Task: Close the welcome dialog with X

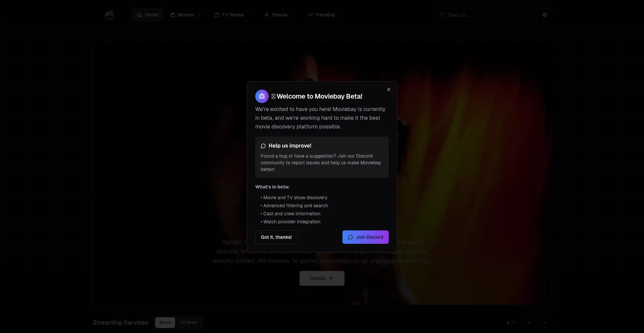Action: (389, 90)
